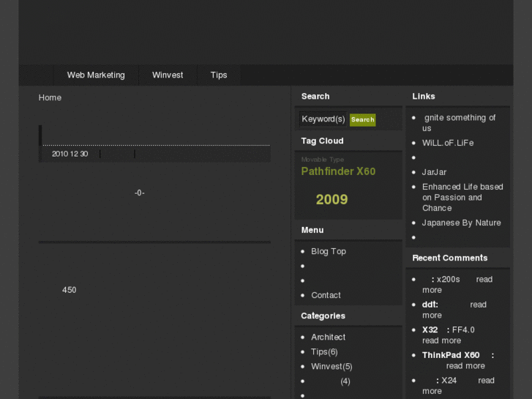
Task: Click the 2010 12 30 post date
Action: tap(70, 154)
